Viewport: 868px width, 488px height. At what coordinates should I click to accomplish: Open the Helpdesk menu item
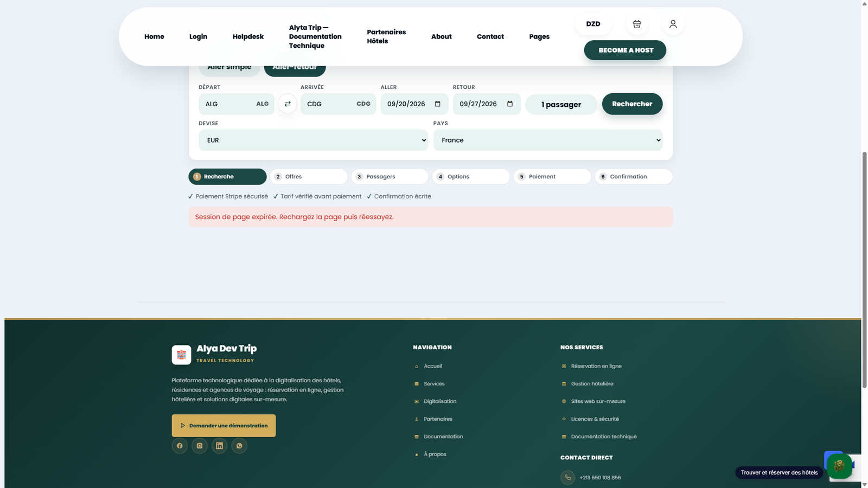pyautogui.click(x=248, y=36)
